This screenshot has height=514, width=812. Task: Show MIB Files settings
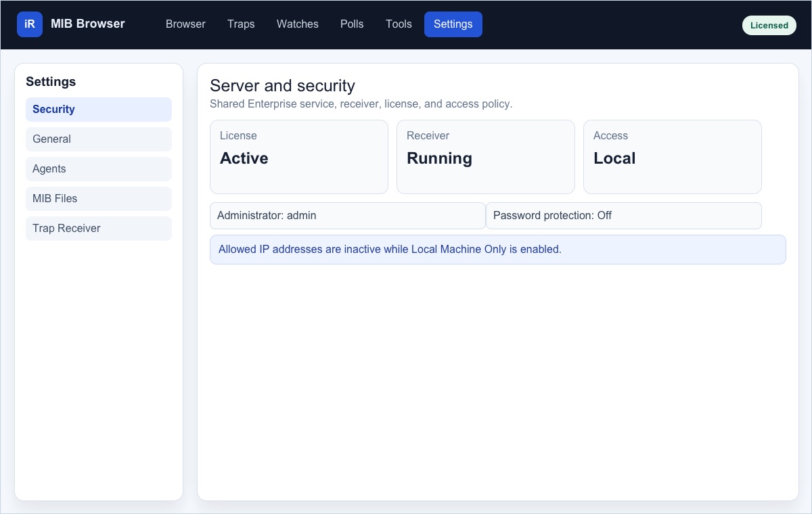99,199
